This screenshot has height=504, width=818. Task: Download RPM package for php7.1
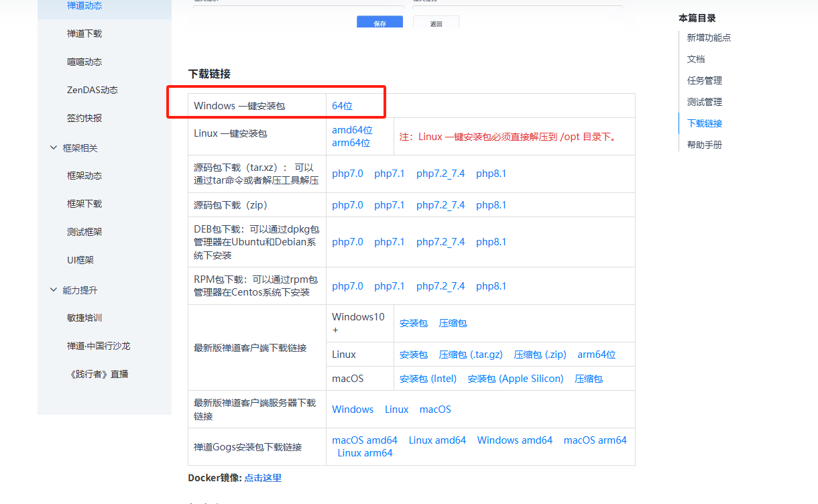(390, 286)
